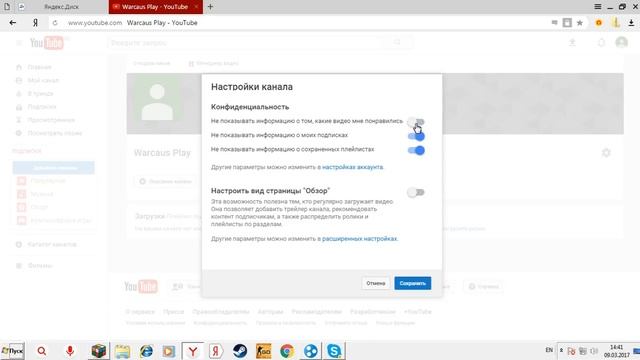The height and width of the screenshot is (360, 640).
Task: Open browser downloads arrow icon
Action: tap(631, 23)
